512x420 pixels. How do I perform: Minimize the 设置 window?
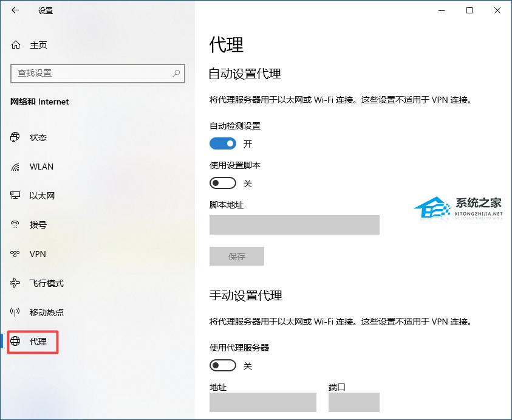click(x=442, y=10)
